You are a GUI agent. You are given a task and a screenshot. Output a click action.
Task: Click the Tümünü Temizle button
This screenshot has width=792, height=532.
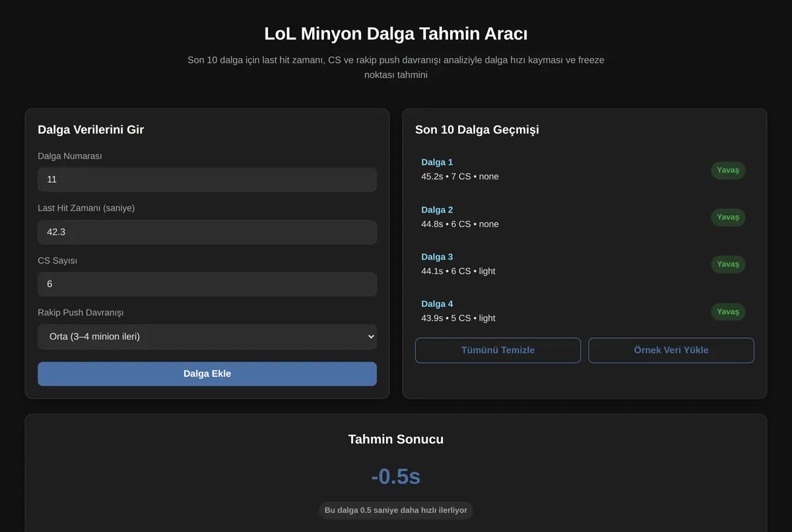(498, 350)
